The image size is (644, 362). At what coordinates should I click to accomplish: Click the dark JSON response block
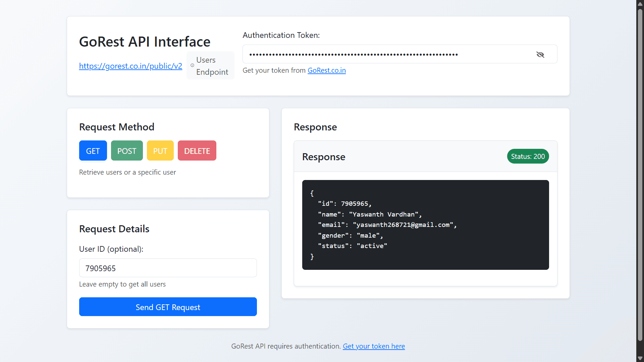coord(425,225)
